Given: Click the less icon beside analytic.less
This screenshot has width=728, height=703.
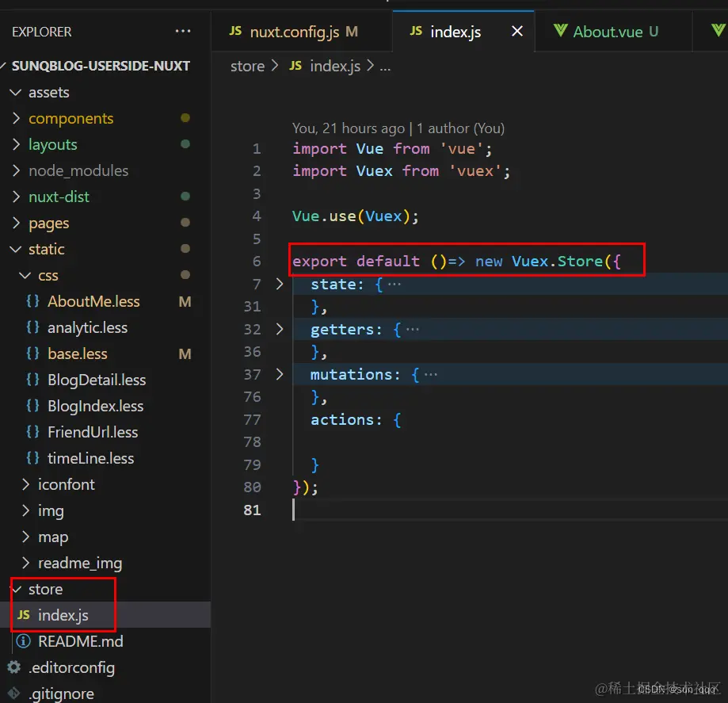Looking at the screenshot, I should (x=32, y=327).
